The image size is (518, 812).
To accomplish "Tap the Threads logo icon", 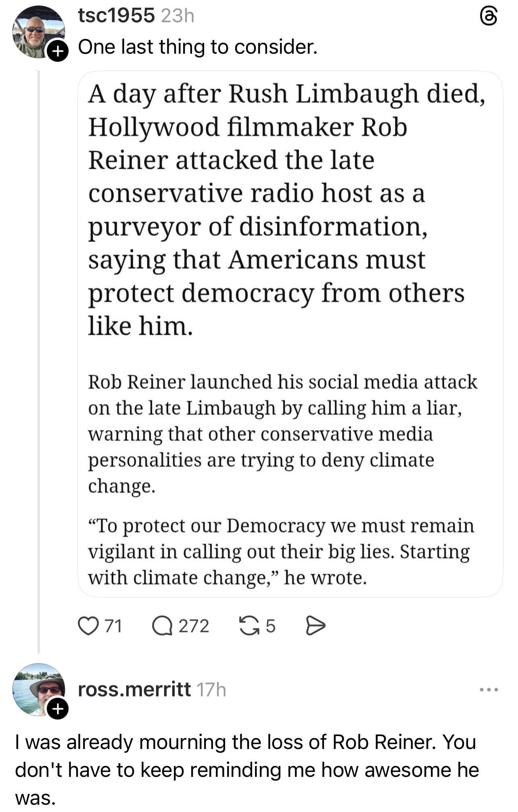I will (x=489, y=17).
